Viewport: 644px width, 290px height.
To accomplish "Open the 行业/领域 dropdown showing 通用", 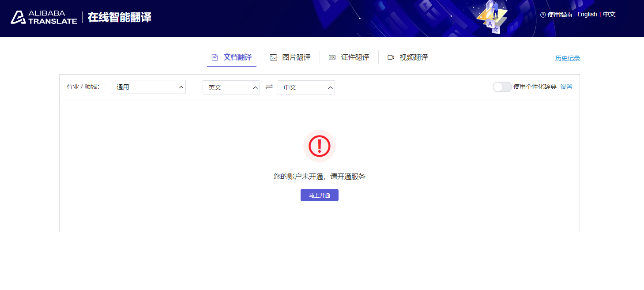I will (x=148, y=87).
